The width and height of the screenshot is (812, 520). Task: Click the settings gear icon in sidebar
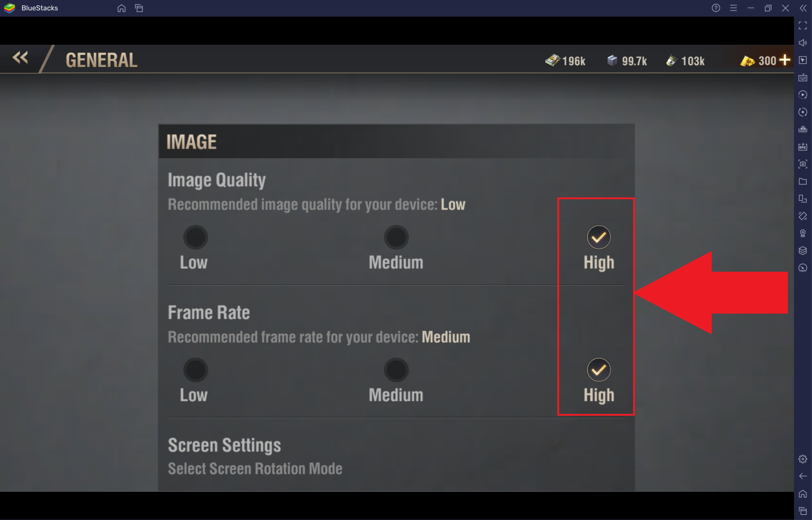pos(803,457)
